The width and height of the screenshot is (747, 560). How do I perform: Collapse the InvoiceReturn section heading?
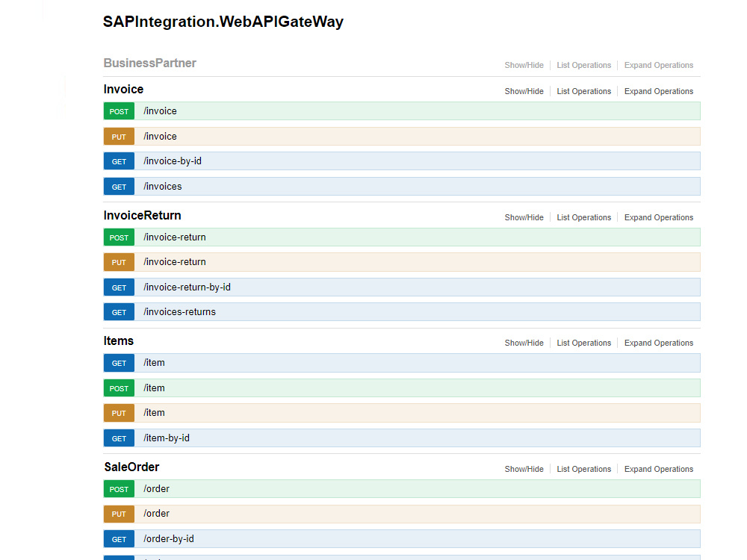[x=142, y=215]
